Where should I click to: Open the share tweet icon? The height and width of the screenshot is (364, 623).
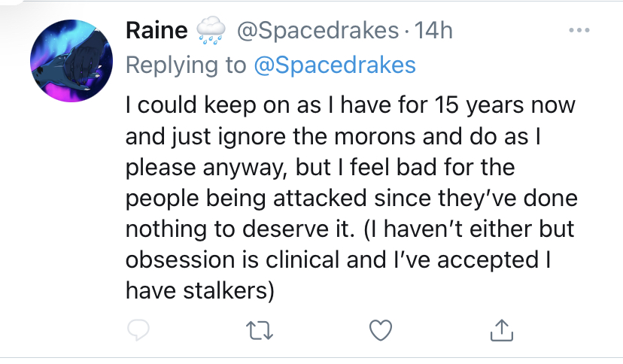[502, 330]
